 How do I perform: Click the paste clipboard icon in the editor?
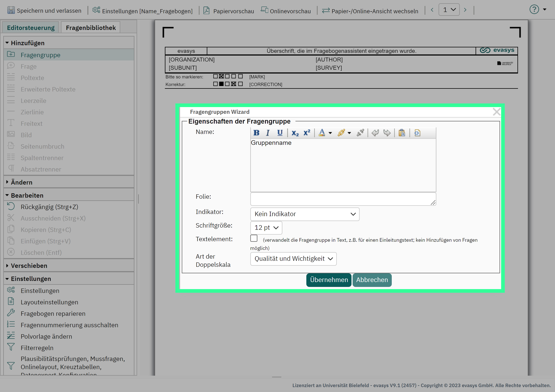pos(402,133)
